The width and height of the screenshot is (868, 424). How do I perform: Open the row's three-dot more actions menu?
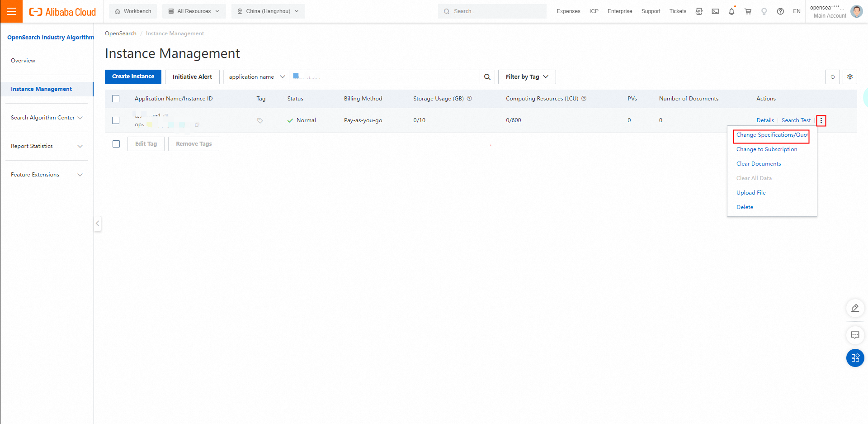(821, 120)
